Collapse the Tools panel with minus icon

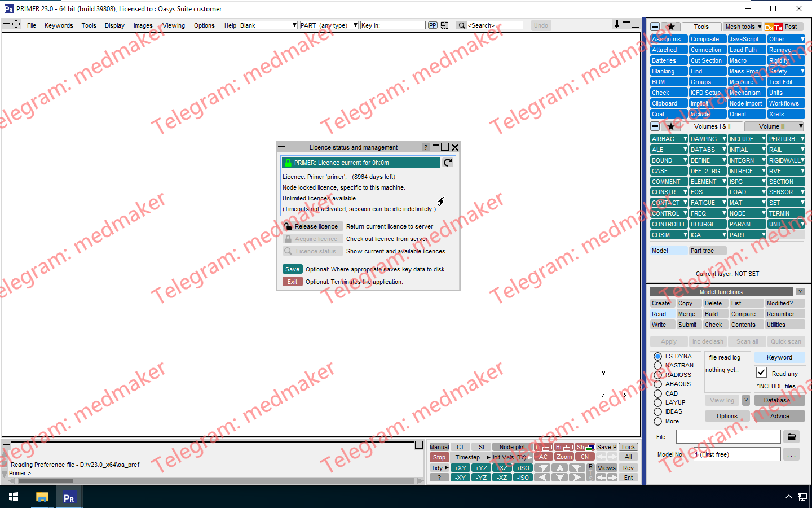(655, 27)
